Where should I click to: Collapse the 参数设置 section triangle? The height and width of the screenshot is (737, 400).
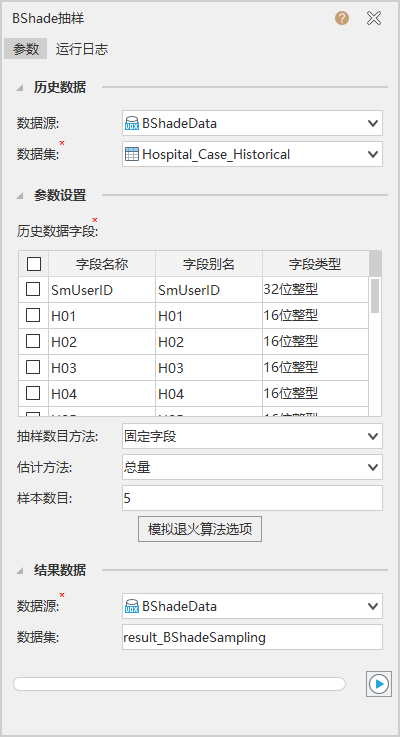[x=20, y=196]
